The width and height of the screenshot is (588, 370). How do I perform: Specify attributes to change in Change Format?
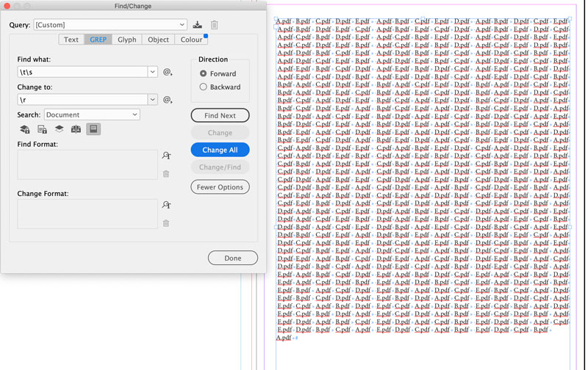(x=167, y=206)
